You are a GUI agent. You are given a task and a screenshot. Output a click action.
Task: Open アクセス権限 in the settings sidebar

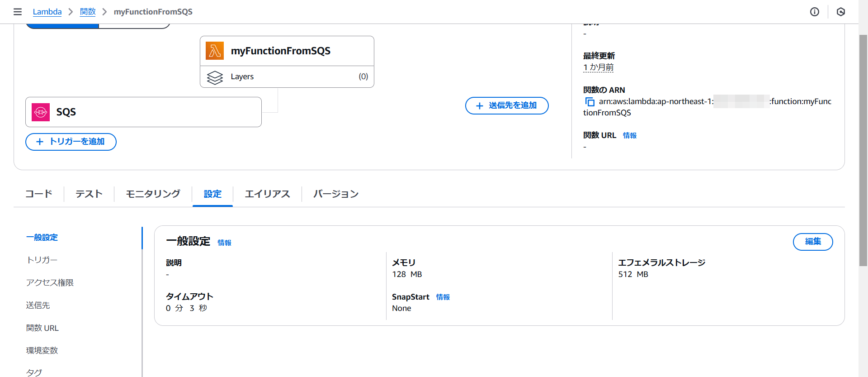50,282
